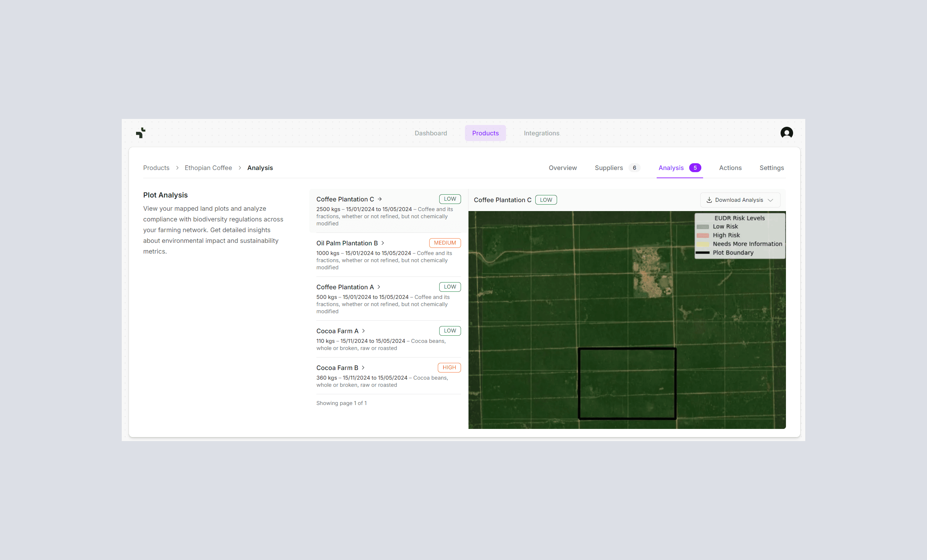Click 'Showing page 1 of 1' text
This screenshot has height=560, width=927.
[x=341, y=403]
